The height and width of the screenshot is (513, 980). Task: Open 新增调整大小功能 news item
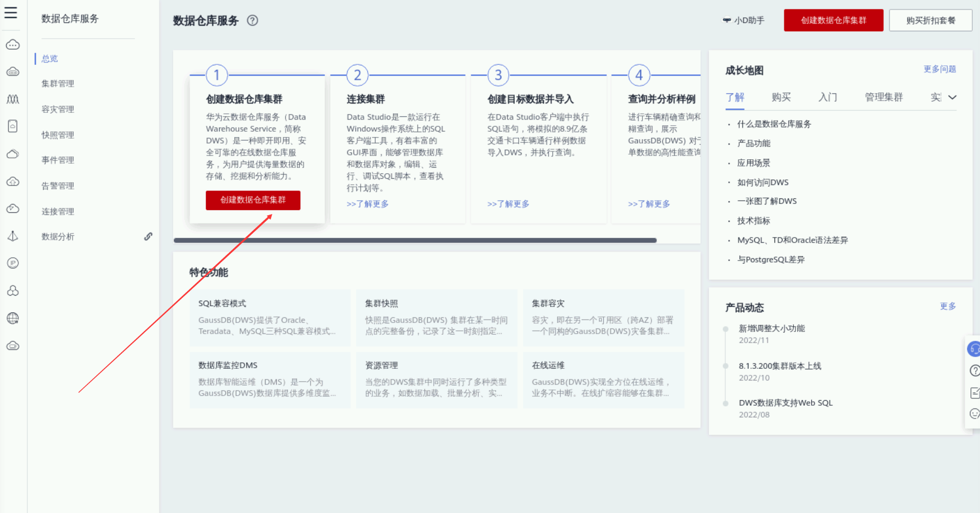tap(772, 329)
